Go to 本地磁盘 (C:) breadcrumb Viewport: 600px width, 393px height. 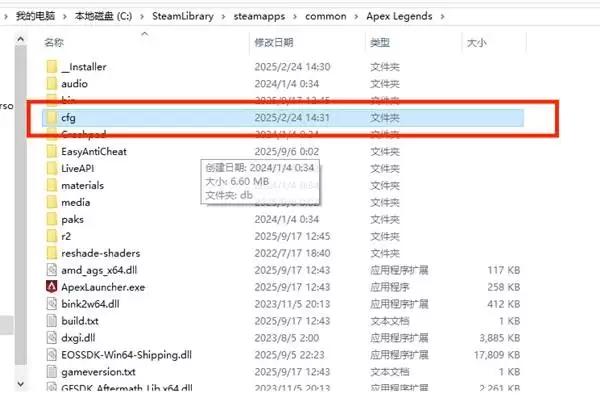[103, 16]
